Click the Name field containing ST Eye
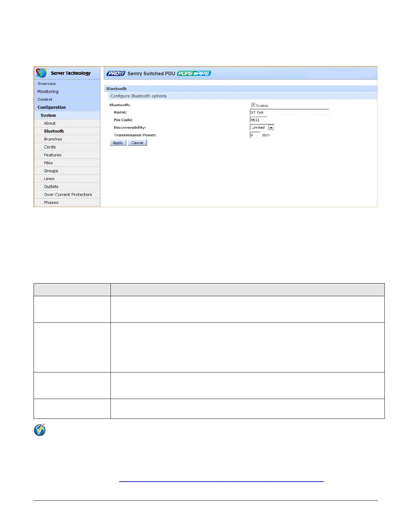Screen dimensions: 411x532 [289, 112]
